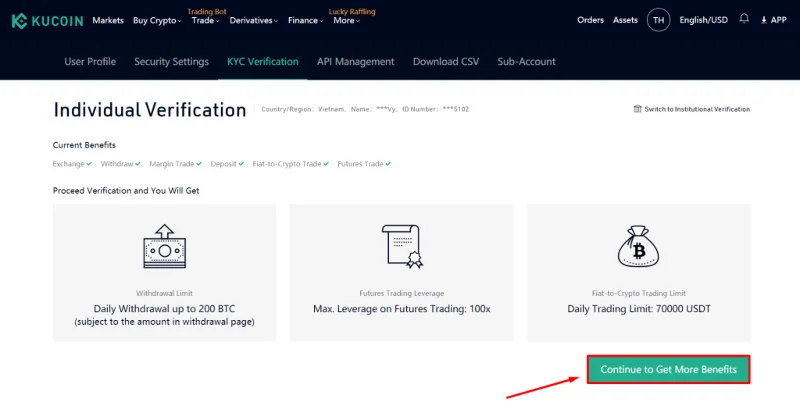Image resolution: width=800 pixels, height=409 pixels.
Task: Open the Sub-Account tab
Action: [x=527, y=62]
